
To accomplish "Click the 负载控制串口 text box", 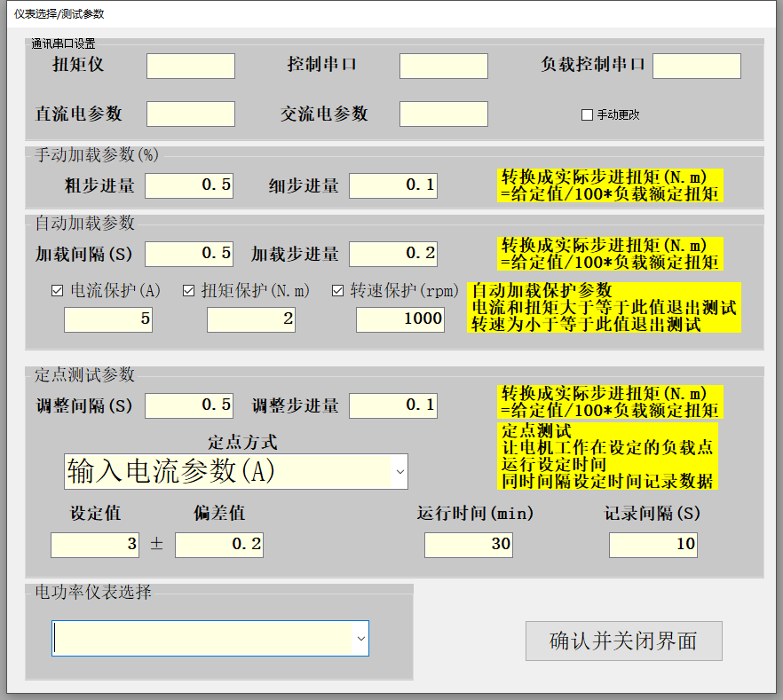I will pyautogui.click(x=696, y=65).
